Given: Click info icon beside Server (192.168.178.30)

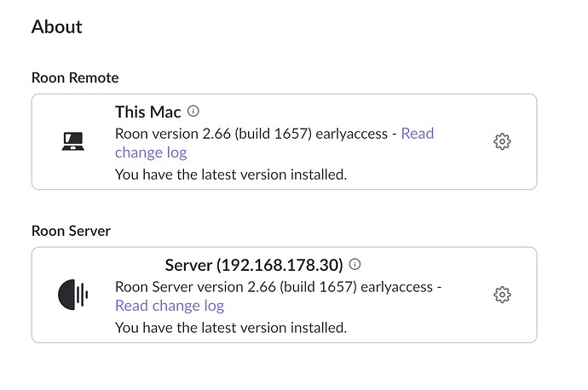Looking at the screenshot, I should click(x=355, y=264).
